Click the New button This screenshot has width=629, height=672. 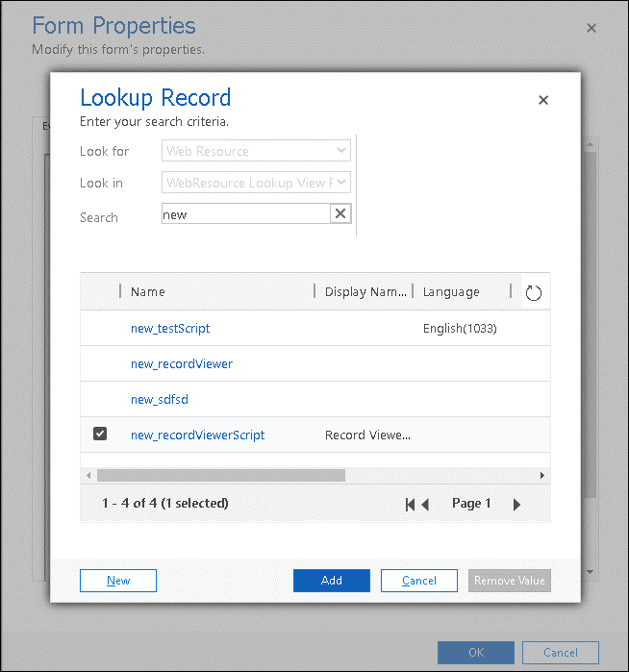pyautogui.click(x=118, y=581)
